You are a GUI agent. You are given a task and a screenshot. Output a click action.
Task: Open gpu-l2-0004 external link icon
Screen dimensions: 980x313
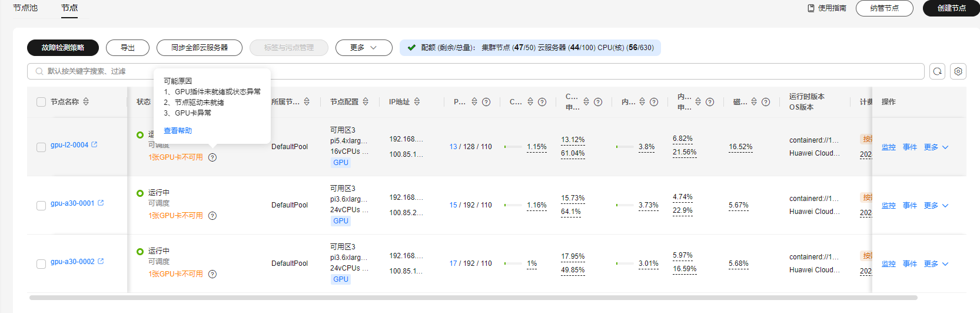94,144
